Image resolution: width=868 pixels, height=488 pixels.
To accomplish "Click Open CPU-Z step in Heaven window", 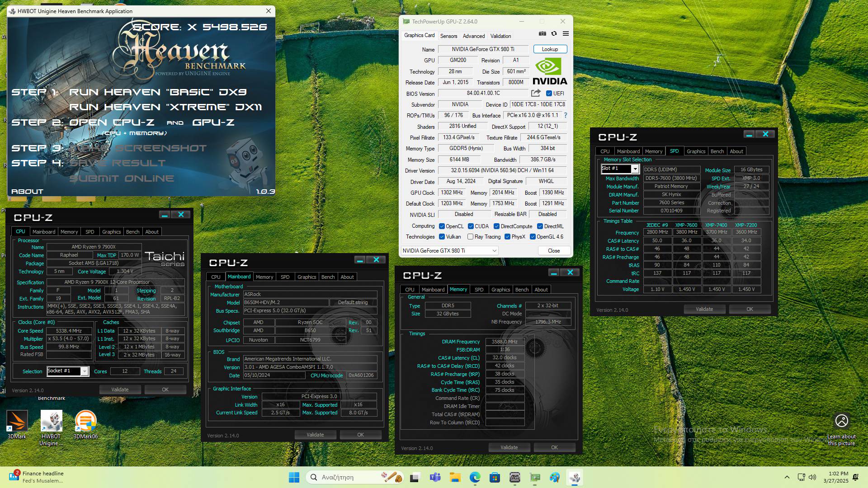I will [x=112, y=122].
